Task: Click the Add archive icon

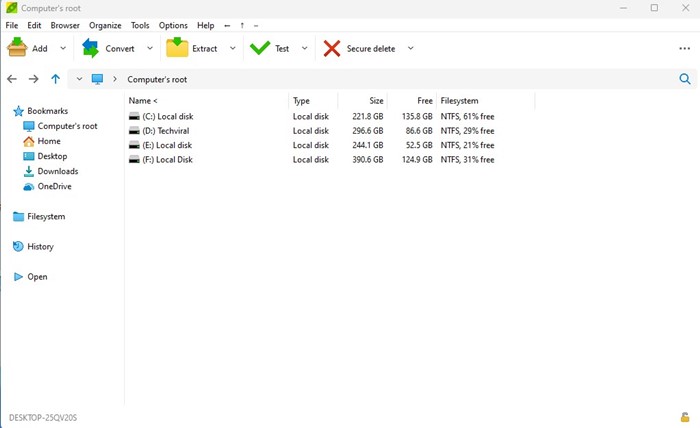Action: (x=17, y=47)
